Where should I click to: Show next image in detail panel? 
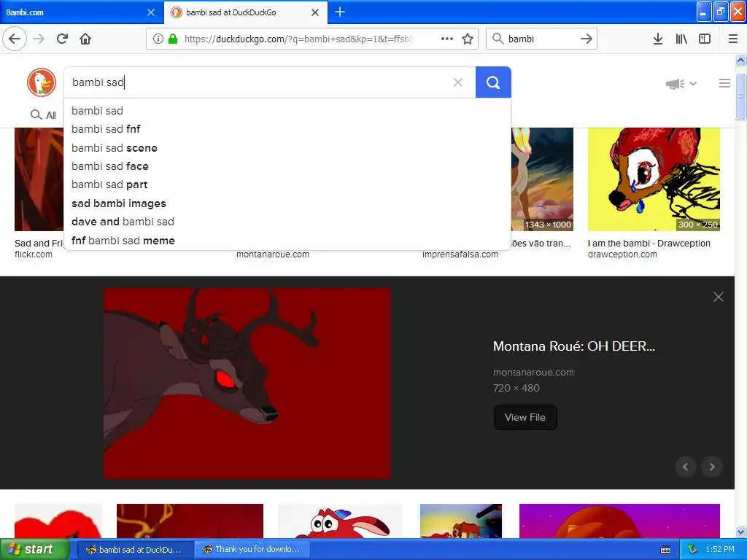click(x=712, y=467)
